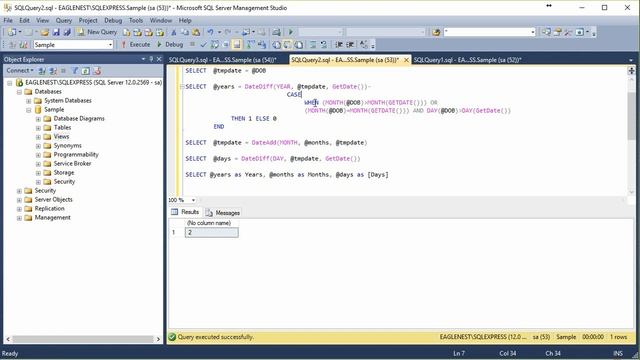640x360 pixels.
Task: Expand the Views folder
Action: pyautogui.click(x=38, y=137)
